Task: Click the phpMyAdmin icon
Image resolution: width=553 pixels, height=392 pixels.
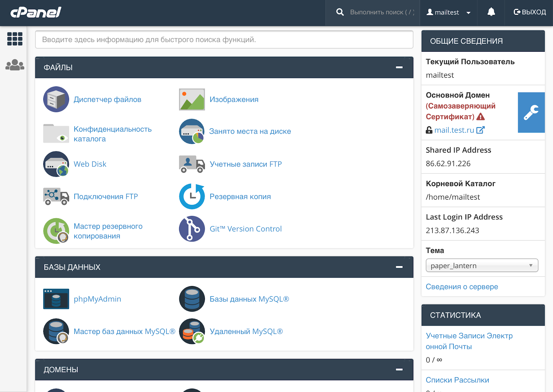Action: click(x=56, y=299)
